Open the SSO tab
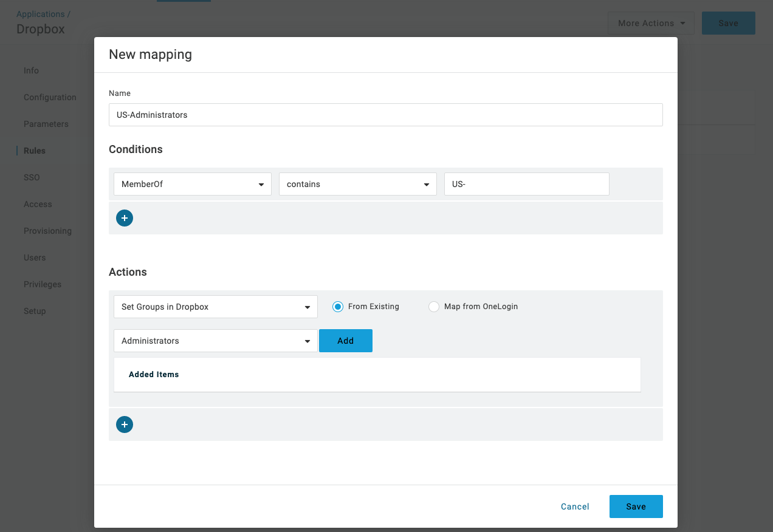This screenshot has height=532, width=773. click(32, 177)
